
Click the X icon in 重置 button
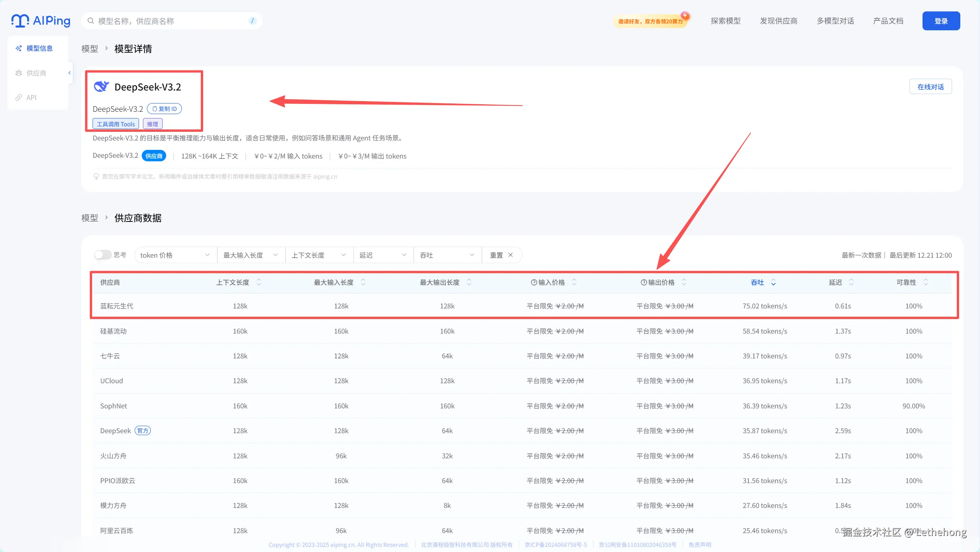pyautogui.click(x=511, y=255)
